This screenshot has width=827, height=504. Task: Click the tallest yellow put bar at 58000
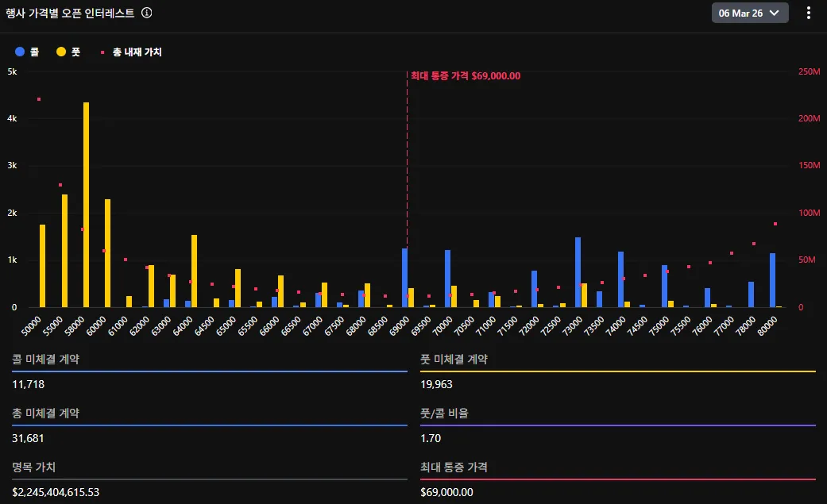(86, 205)
